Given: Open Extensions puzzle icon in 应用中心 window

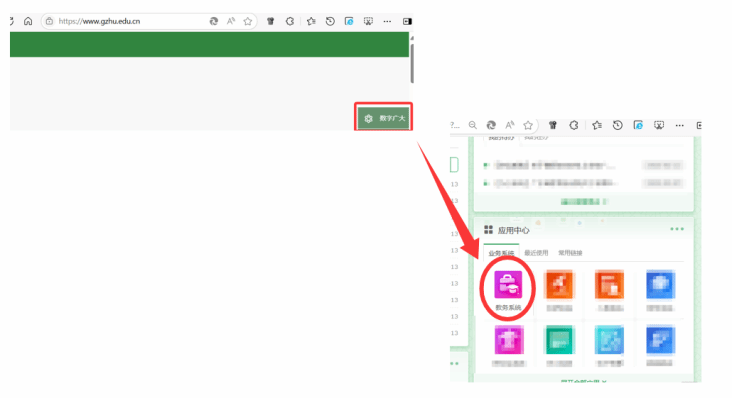Looking at the screenshot, I should [x=574, y=125].
